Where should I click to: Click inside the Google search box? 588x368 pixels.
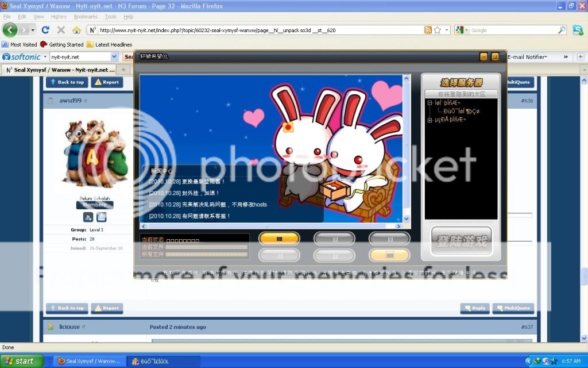click(x=513, y=30)
